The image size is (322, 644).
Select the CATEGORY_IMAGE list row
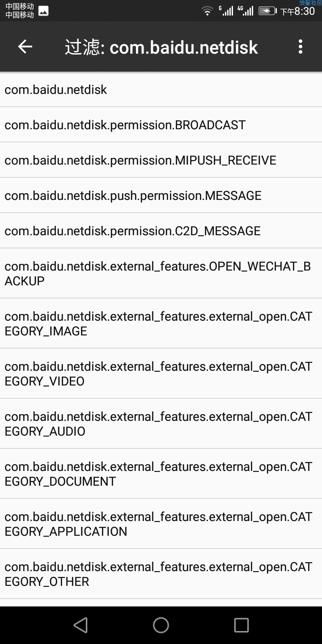click(x=161, y=323)
